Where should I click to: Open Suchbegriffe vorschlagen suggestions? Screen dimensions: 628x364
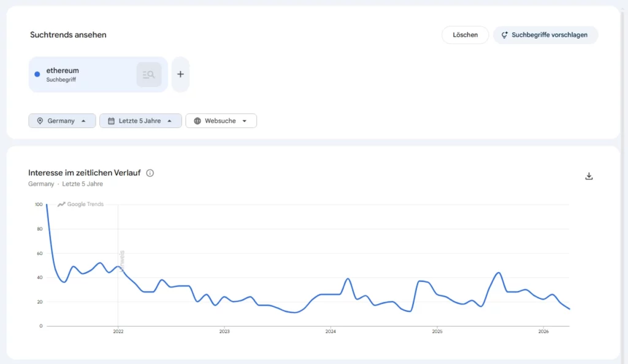[545, 35]
